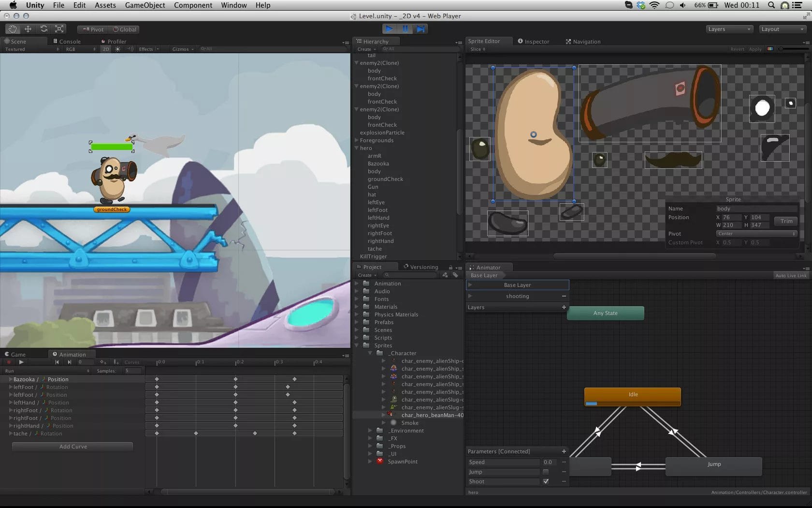Select the Rotate tool in the toolbar

point(43,29)
